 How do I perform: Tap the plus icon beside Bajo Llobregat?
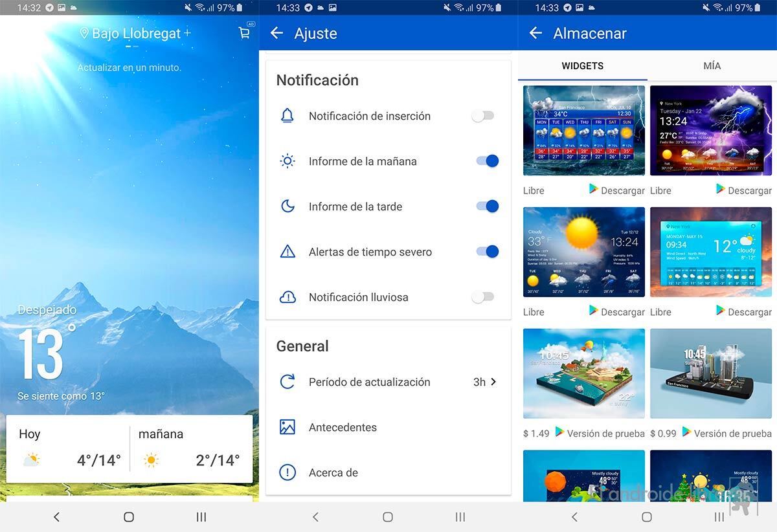(188, 33)
